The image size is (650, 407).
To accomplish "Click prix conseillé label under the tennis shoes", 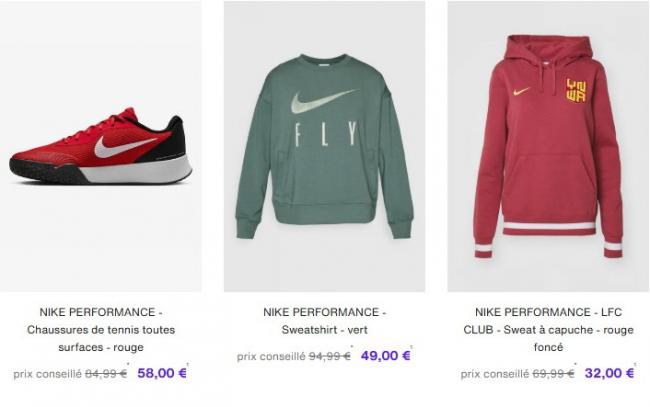I will click(48, 374).
